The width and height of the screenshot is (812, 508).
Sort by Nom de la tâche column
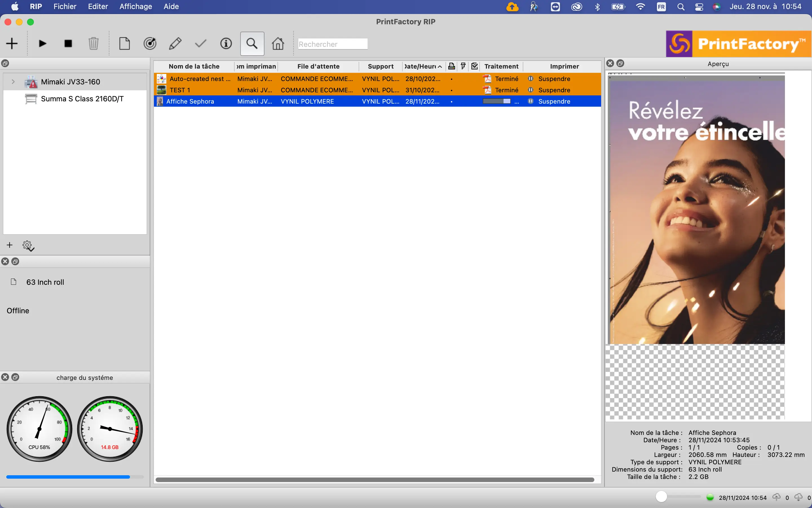coord(194,66)
